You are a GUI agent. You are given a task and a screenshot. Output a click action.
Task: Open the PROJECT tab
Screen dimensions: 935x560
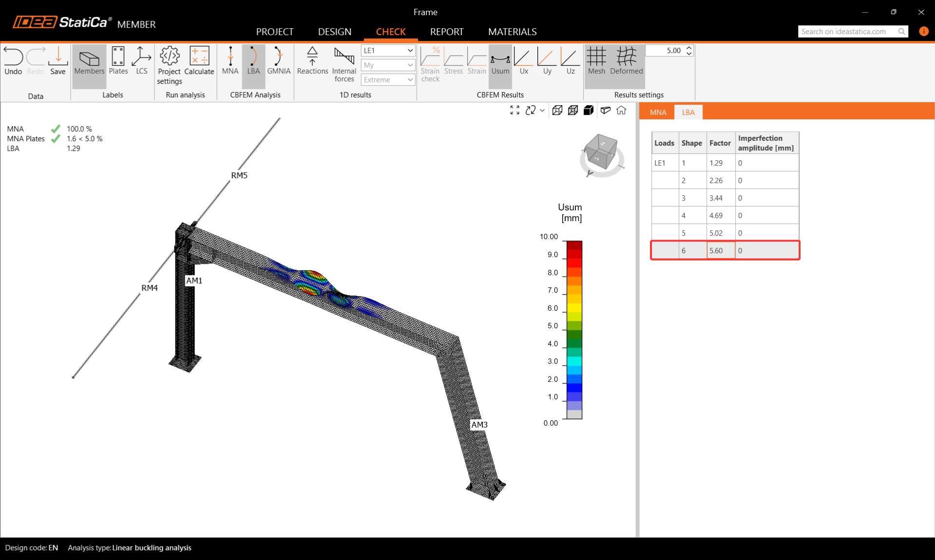[x=275, y=32]
